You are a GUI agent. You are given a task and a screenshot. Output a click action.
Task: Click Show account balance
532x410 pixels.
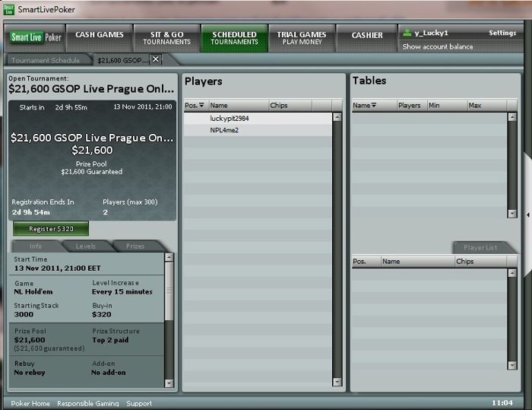coord(438,46)
